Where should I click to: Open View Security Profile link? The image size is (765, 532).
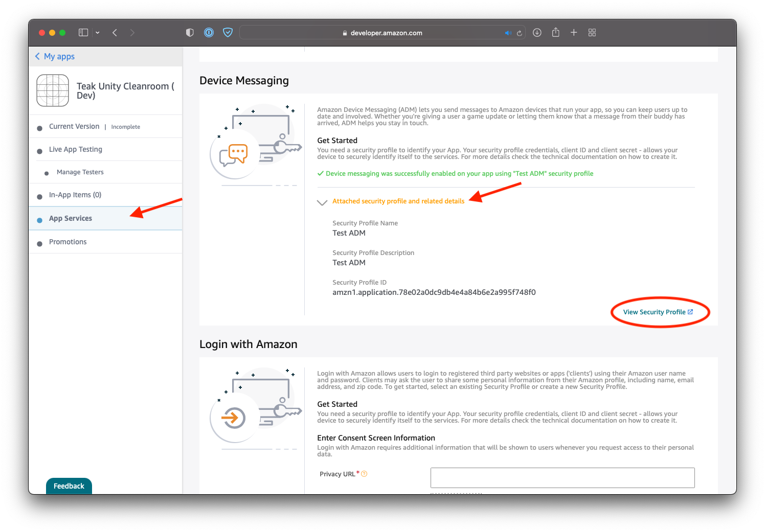658,312
